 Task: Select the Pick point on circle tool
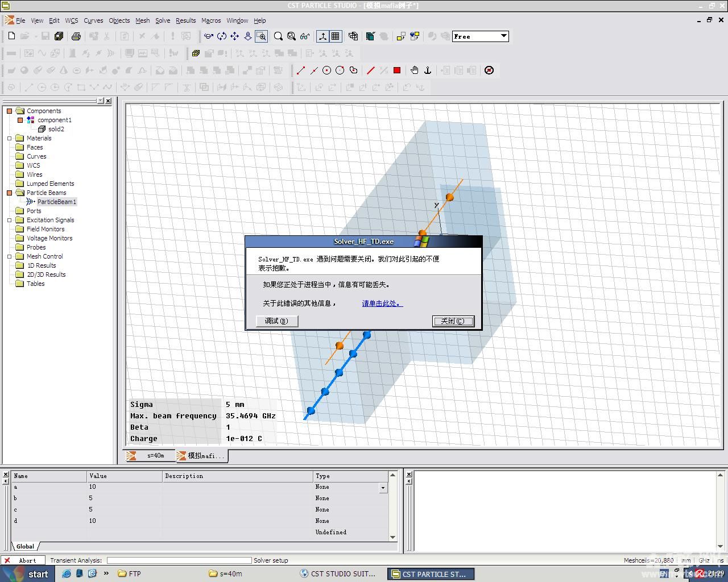pos(340,70)
